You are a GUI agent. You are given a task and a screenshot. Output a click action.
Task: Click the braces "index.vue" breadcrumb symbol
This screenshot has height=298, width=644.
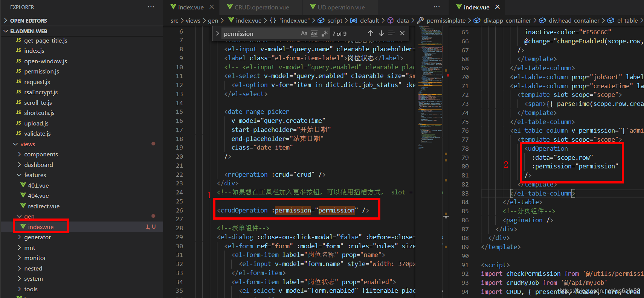[x=289, y=20]
